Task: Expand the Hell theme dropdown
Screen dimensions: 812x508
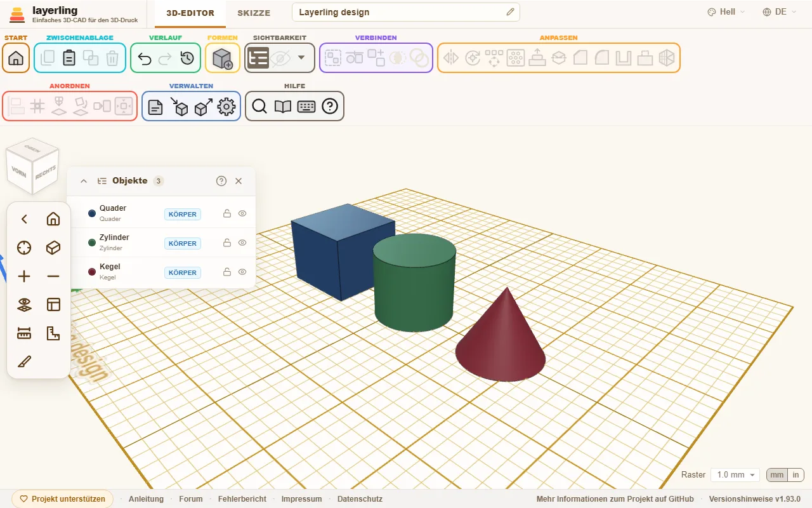Action: pyautogui.click(x=726, y=12)
